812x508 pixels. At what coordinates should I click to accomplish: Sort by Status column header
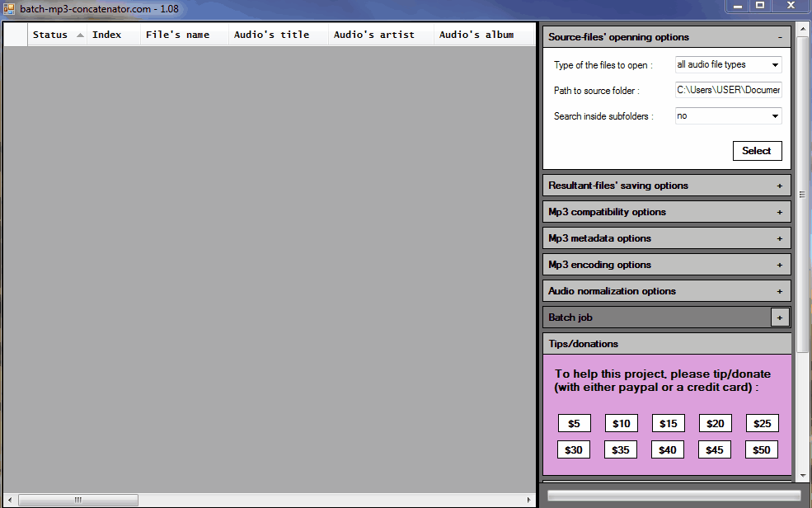[57, 35]
